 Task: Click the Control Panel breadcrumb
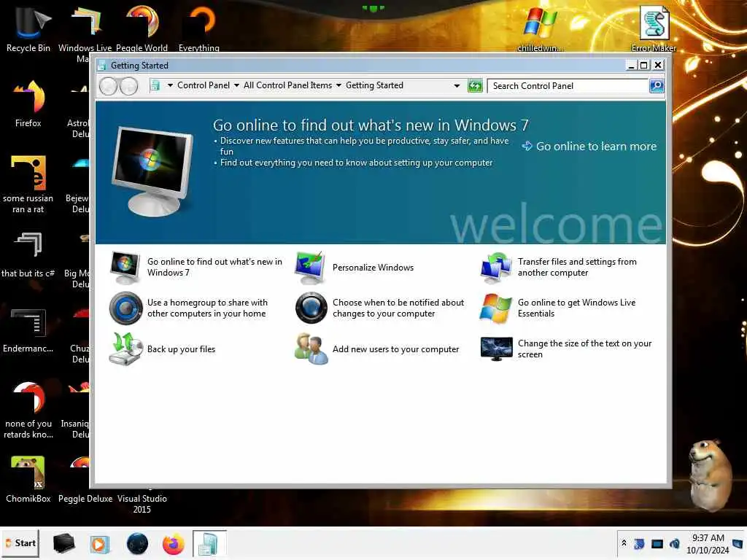pyautogui.click(x=204, y=85)
